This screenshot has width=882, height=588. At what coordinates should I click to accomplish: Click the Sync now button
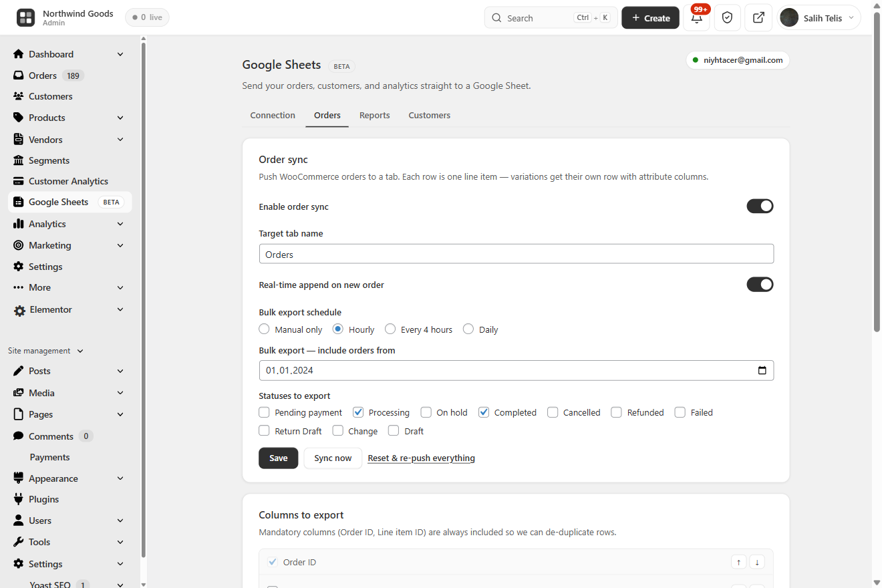tap(333, 458)
